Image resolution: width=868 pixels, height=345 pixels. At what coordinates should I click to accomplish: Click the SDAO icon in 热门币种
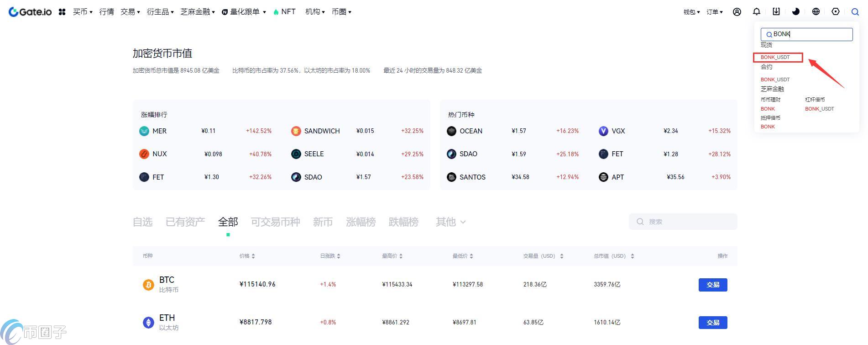[451, 154]
